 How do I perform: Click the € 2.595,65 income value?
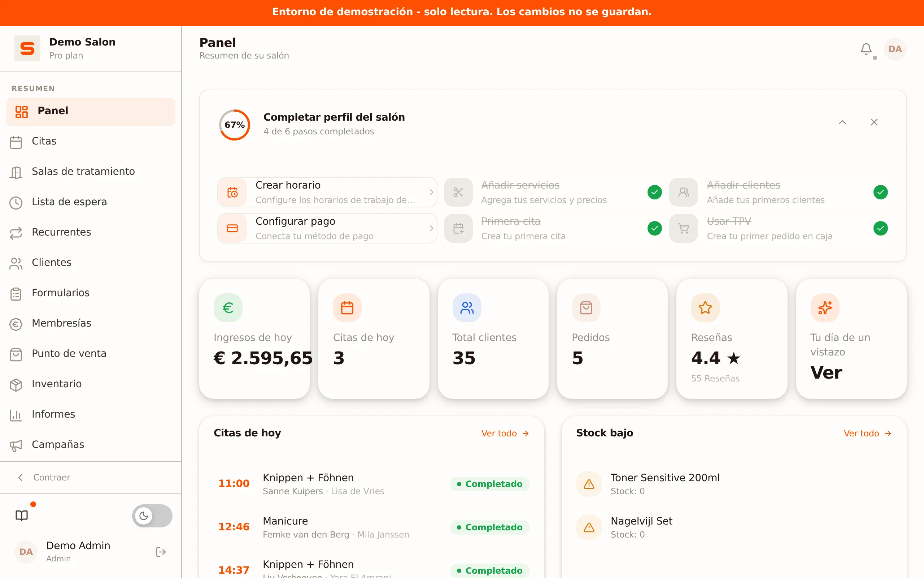(x=263, y=358)
